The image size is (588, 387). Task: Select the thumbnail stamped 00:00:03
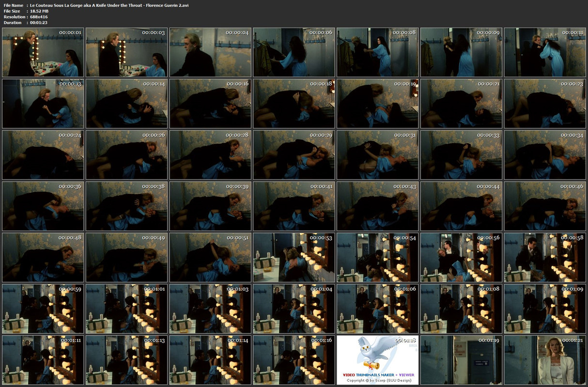pos(126,52)
